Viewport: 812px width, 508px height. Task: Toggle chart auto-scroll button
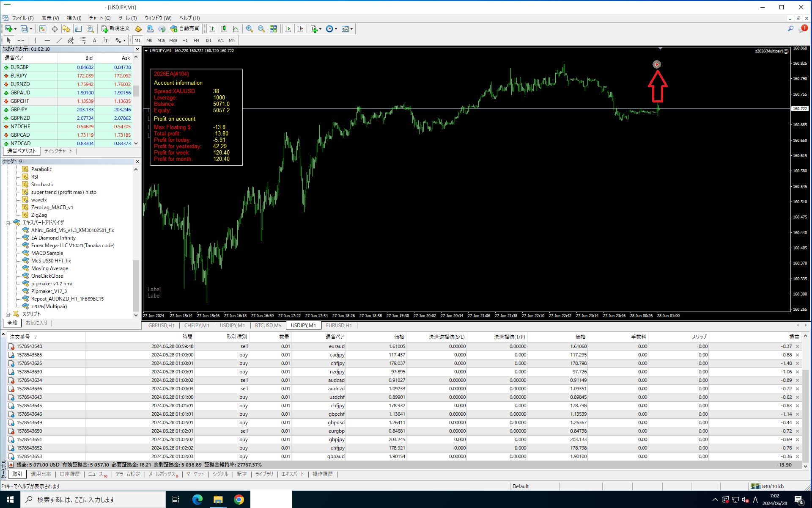pos(288,29)
